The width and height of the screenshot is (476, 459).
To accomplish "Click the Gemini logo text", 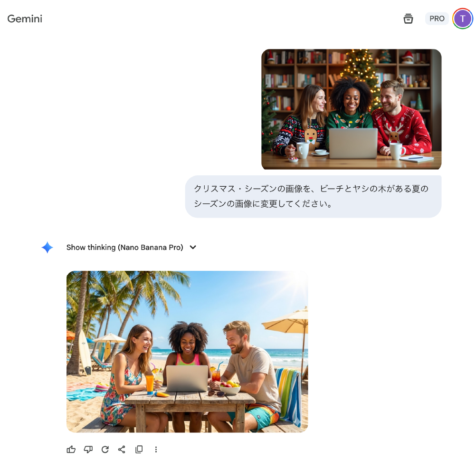I will pyautogui.click(x=25, y=19).
